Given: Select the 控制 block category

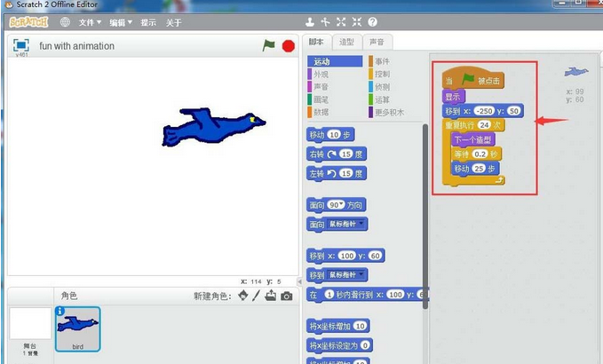Looking at the screenshot, I should 382,74.
